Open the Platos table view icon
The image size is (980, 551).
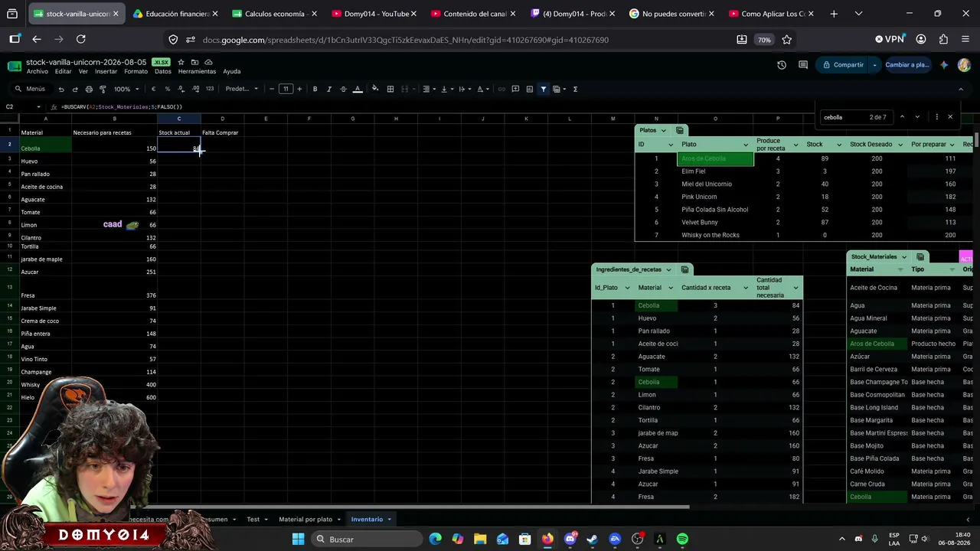pos(680,130)
